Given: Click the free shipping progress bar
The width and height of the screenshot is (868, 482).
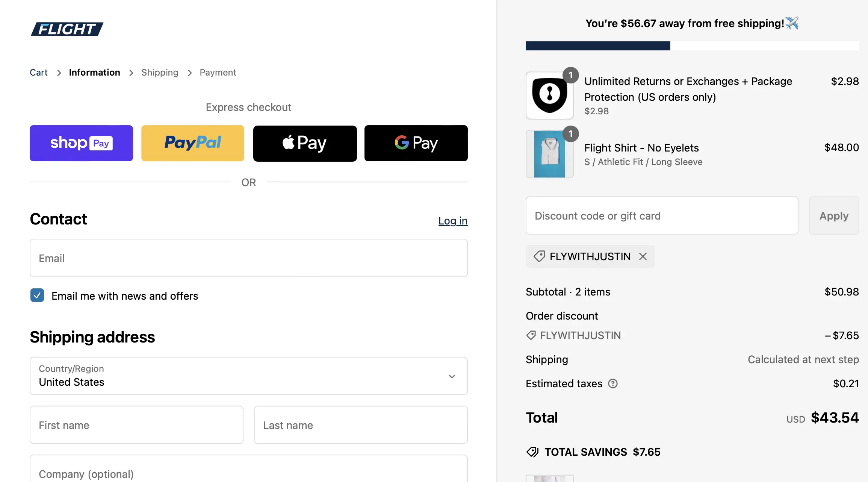Looking at the screenshot, I should (692, 46).
